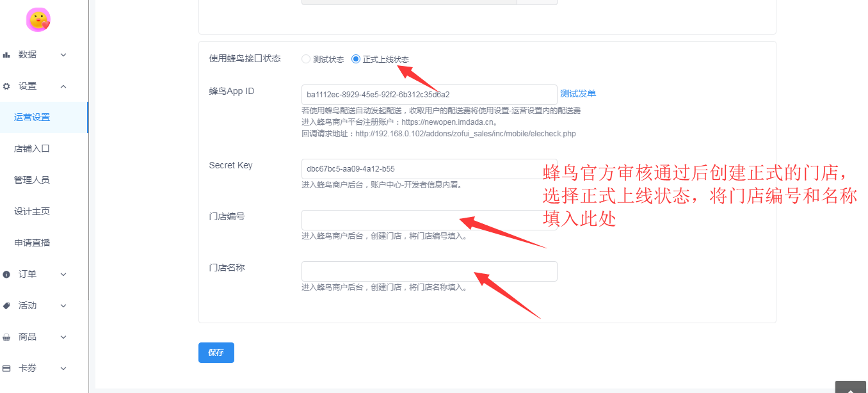Click the 账户中心-开发者信息 hint text
The height and width of the screenshot is (393, 868).
[382, 185]
